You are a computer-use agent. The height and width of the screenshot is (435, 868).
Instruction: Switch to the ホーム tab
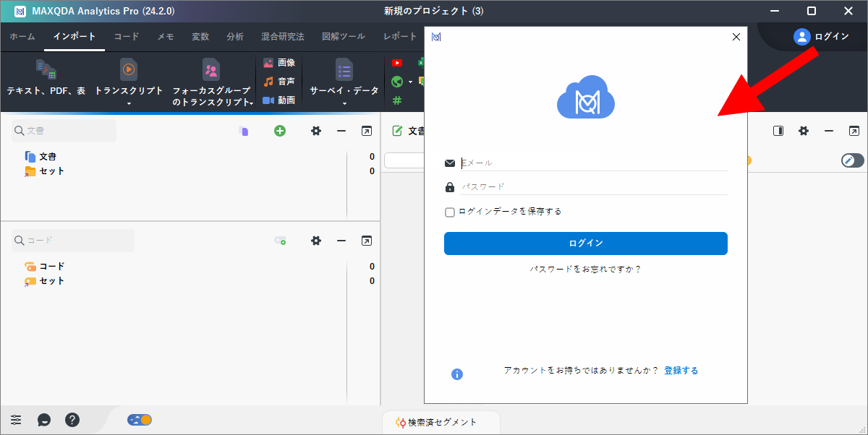pyautogui.click(x=22, y=37)
